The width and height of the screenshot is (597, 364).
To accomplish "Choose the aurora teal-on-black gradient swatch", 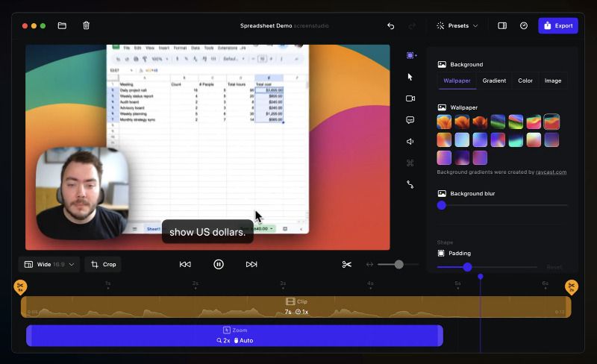I will point(516,139).
